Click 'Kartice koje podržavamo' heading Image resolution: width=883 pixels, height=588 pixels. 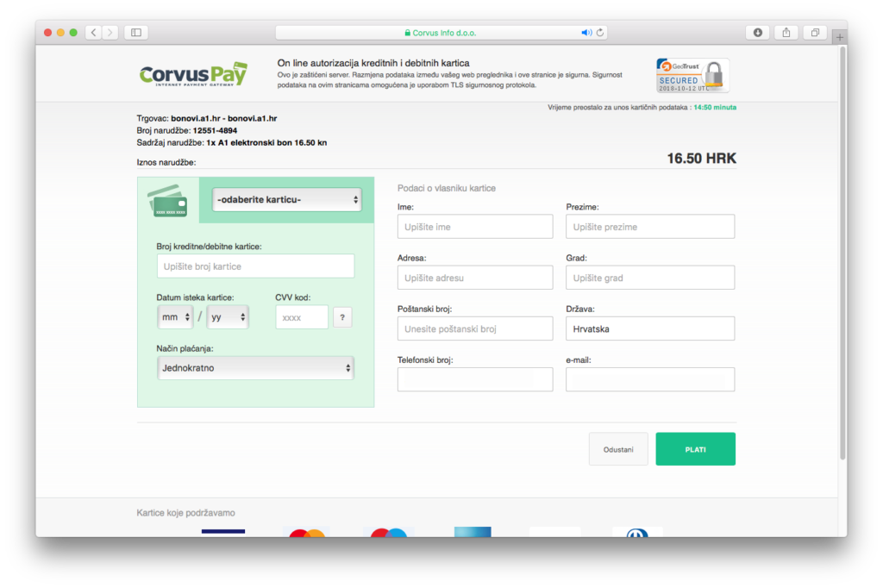186,512
